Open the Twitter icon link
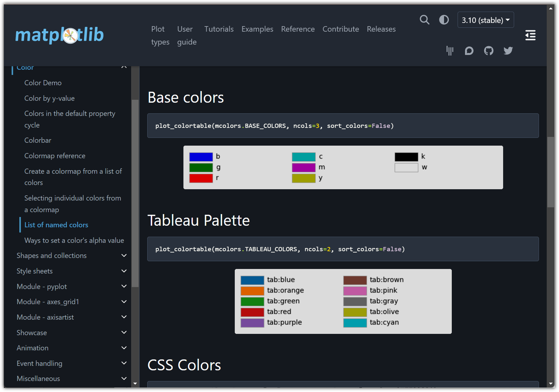The image size is (559, 392). point(508,51)
